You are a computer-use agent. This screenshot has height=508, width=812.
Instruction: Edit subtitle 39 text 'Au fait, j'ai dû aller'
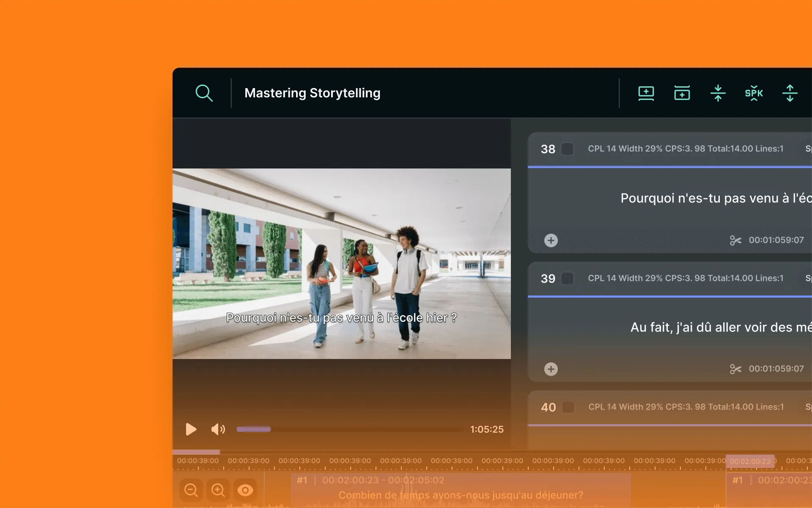point(721,327)
